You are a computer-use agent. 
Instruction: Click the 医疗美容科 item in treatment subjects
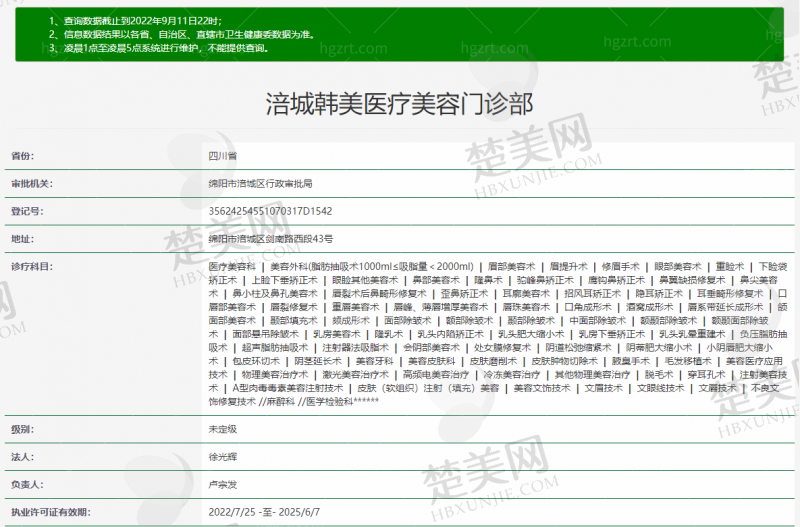[232, 268]
